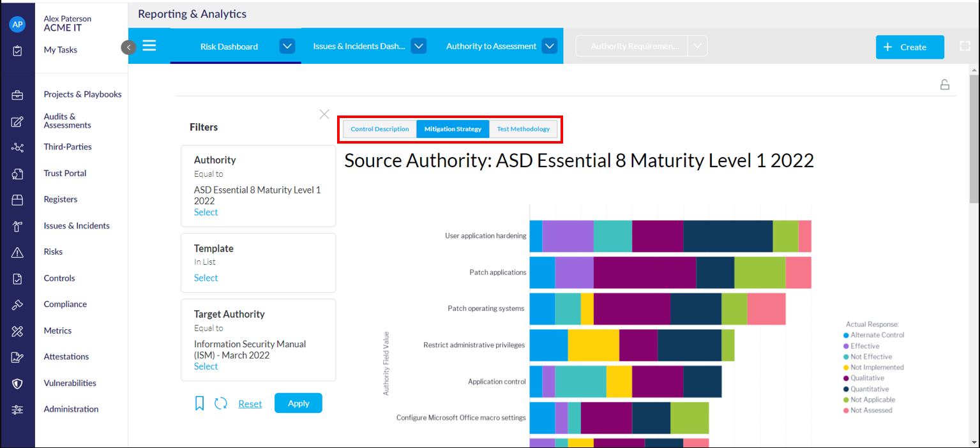Image resolution: width=980 pixels, height=448 pixels.
Task: Click the bookmark icon below Target Authority filter
Action: tap(199, 403)
